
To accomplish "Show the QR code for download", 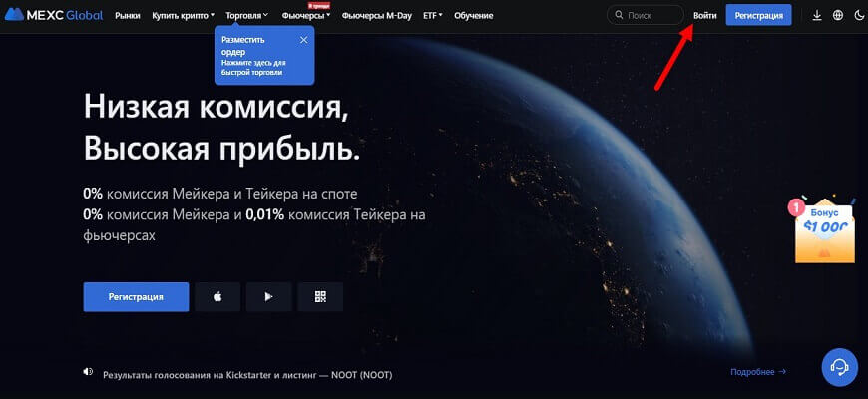I will click(320, 296).
